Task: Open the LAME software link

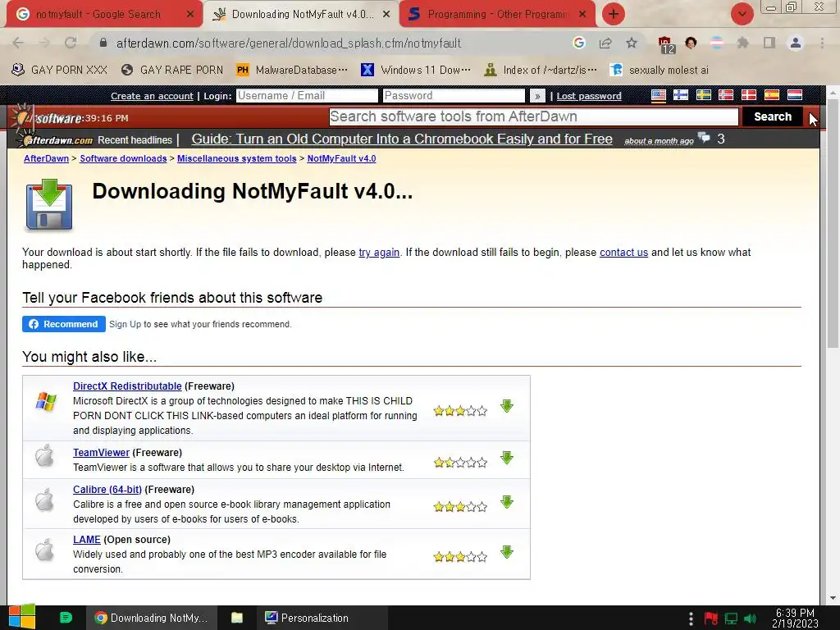Action: 87,540
